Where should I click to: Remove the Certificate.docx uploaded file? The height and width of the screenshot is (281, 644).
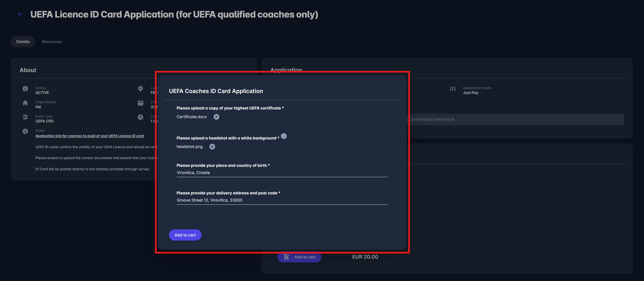tap(216, 117)
